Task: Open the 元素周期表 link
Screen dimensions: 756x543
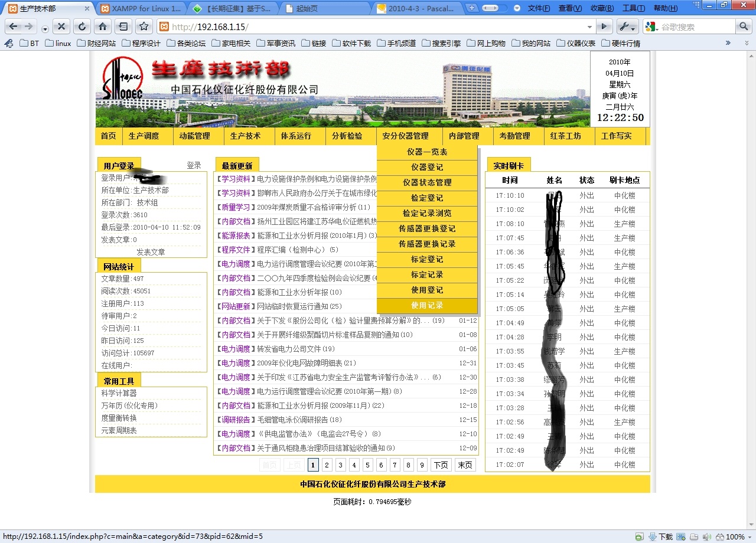Action: click(119, 431)
